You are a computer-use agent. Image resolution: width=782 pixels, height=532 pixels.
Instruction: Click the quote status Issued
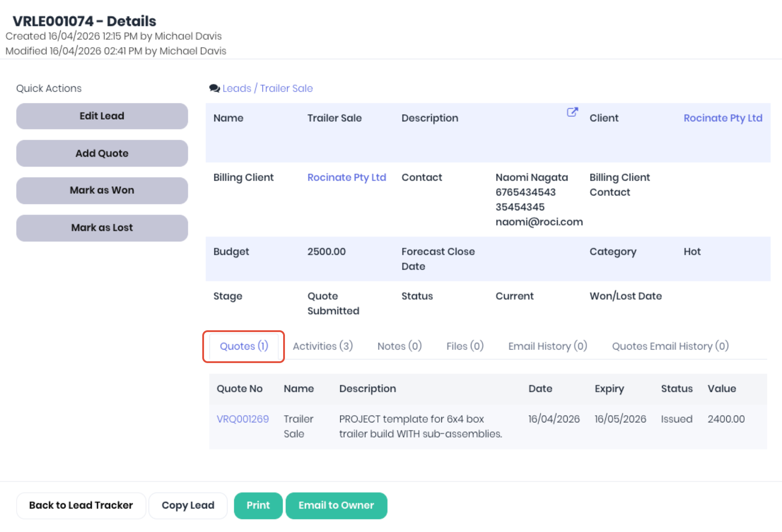click(676, 419)
